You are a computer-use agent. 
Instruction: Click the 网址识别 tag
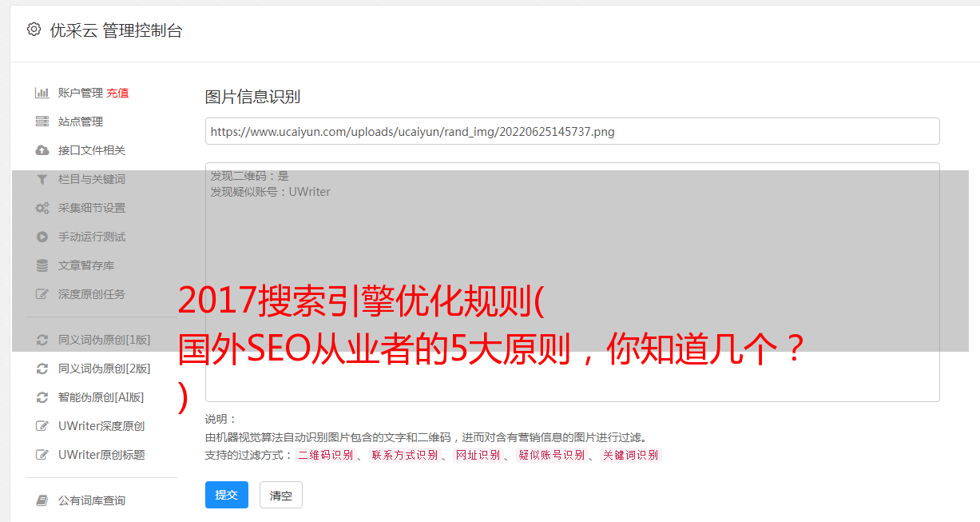coord(478,455)
